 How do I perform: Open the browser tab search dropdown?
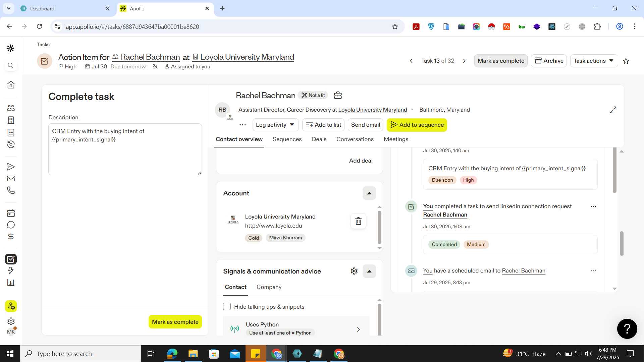8,8
